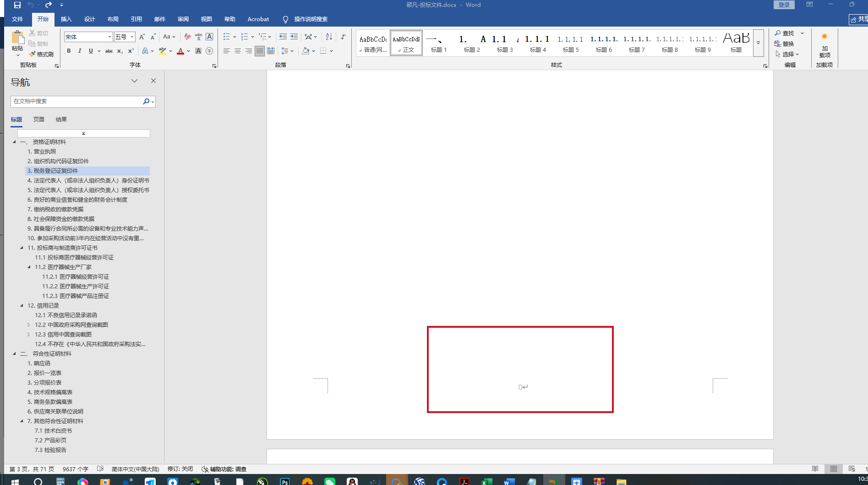Click the 加载项 add-ins icon
This screenshot has width=868, height=485.
pyautogui.click(x=824, y=44)
